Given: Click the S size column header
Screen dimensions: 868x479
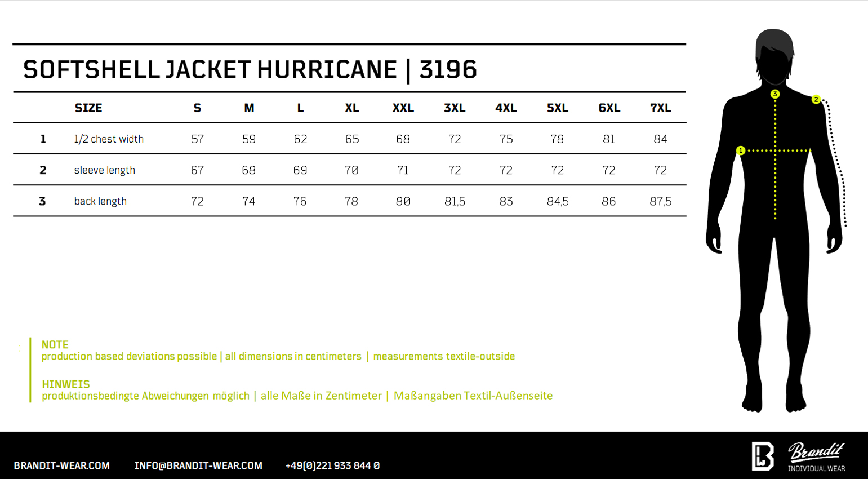Looking at the screenshot, I should pyautogui.click(x=197, y=108).
